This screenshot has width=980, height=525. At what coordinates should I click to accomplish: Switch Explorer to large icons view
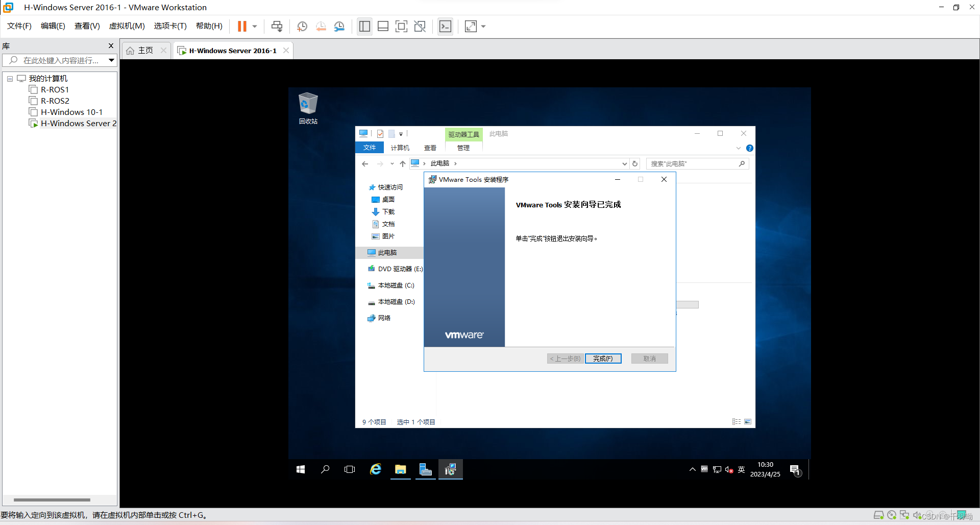pyautogui.click(x=748, y=422)
